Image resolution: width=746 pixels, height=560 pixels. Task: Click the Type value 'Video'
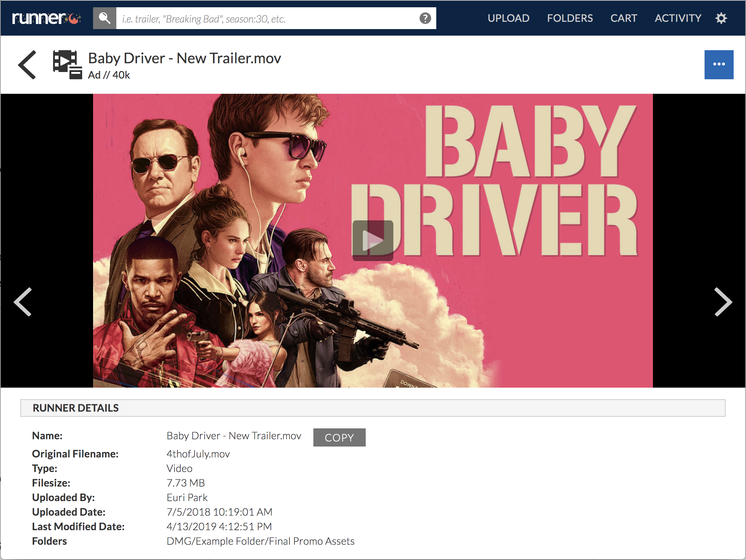[179, 468]
